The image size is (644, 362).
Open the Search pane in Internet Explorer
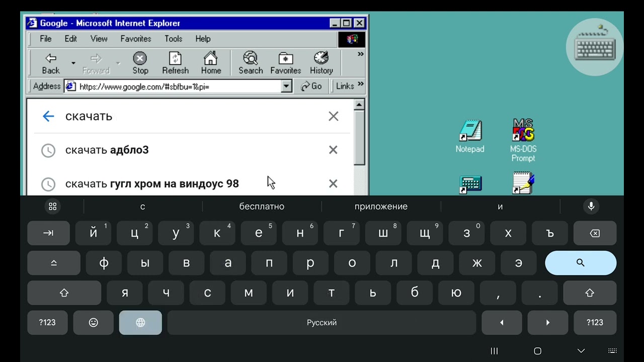pos(251,63)
